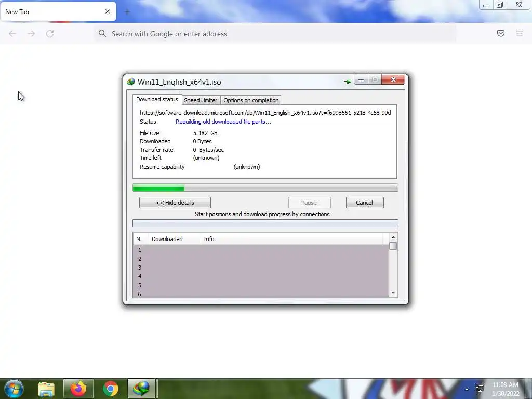
Task: Open the Windows Start menu orb
Action: pos(14,389)
